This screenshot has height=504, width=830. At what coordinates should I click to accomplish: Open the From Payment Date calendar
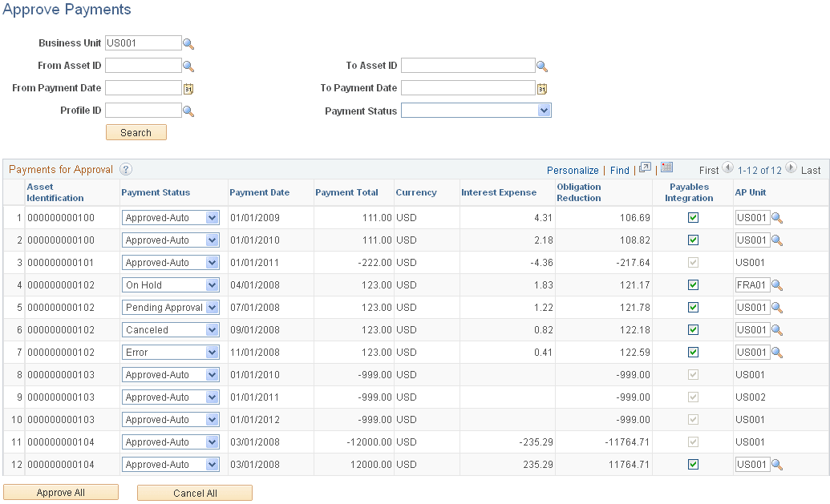pyautogui.click(x=188, y=88)
